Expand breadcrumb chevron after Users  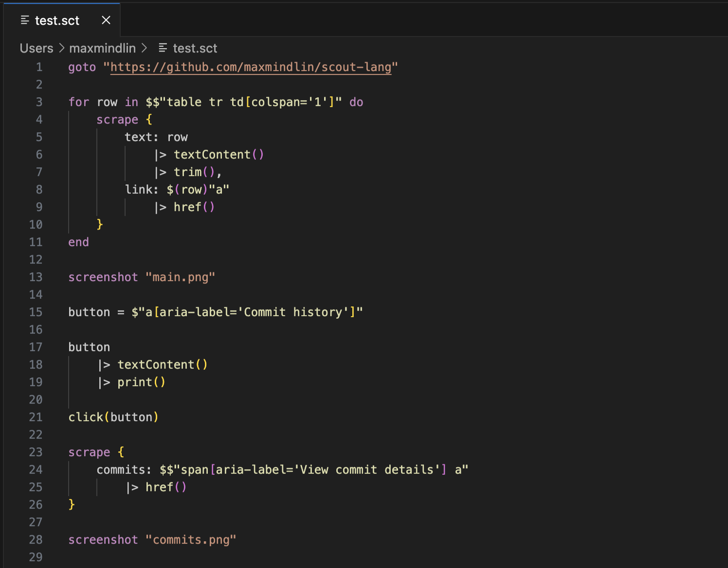[62, 48]
